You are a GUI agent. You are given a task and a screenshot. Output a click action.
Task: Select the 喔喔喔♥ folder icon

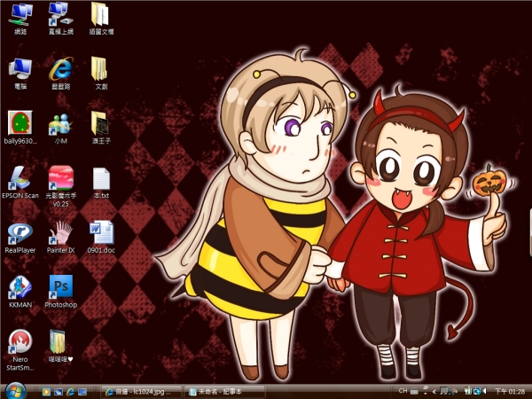(60, 346)
